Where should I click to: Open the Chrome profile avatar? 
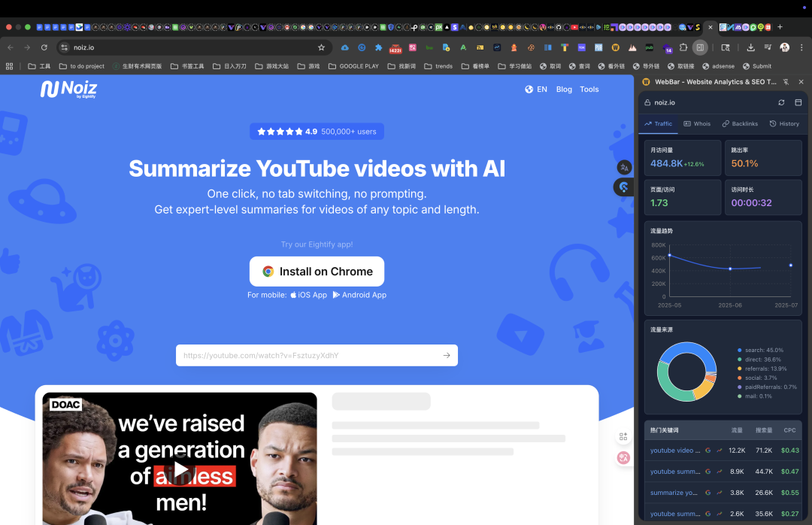tap(784, 47)
